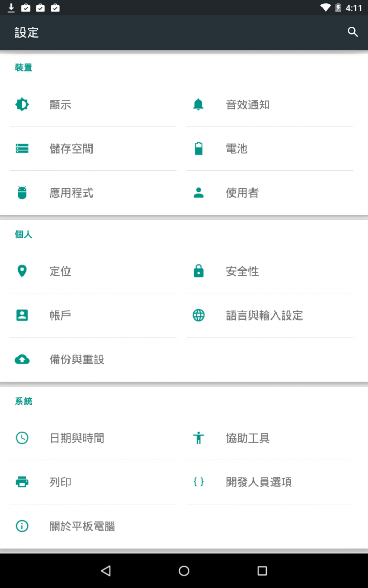Image resolution: width=368 pixels, height=588 pixels.
Task: Tap the 設定 title text
Action: coord(27,32)
